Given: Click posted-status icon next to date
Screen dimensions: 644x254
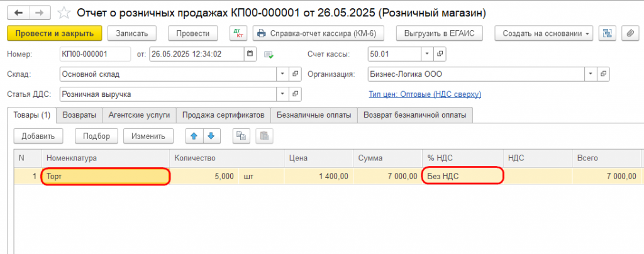Looking at the screenshot, I should (x=269, y=54).
